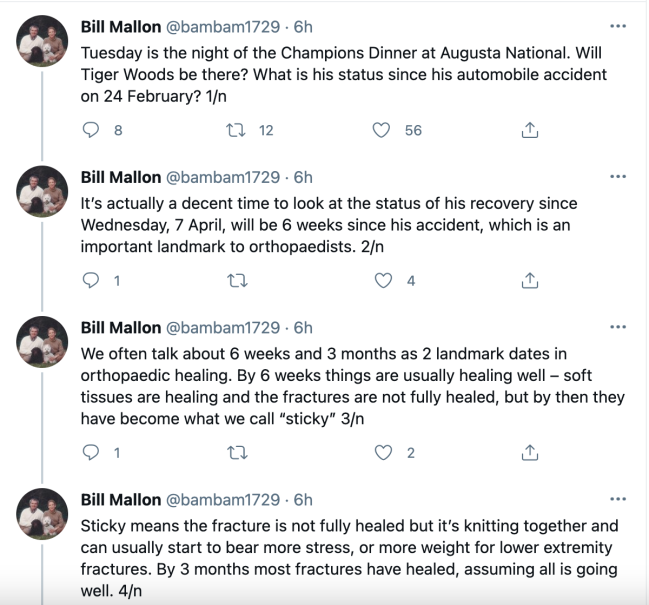Like the 3/n "sticky" tweet
This screenshot has width=649, height=605.
[383, 453]
